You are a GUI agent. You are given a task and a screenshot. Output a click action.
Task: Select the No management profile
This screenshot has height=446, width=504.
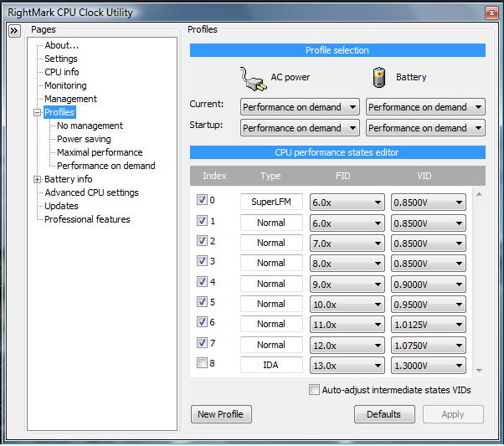tap(90, 126)
